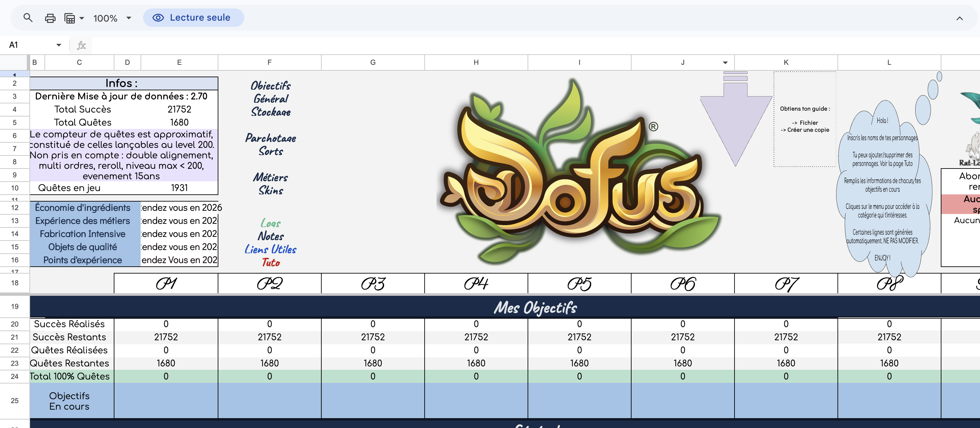Open the filter views table icon
This screenshot has height=428, width=980.
coord(70,18)
